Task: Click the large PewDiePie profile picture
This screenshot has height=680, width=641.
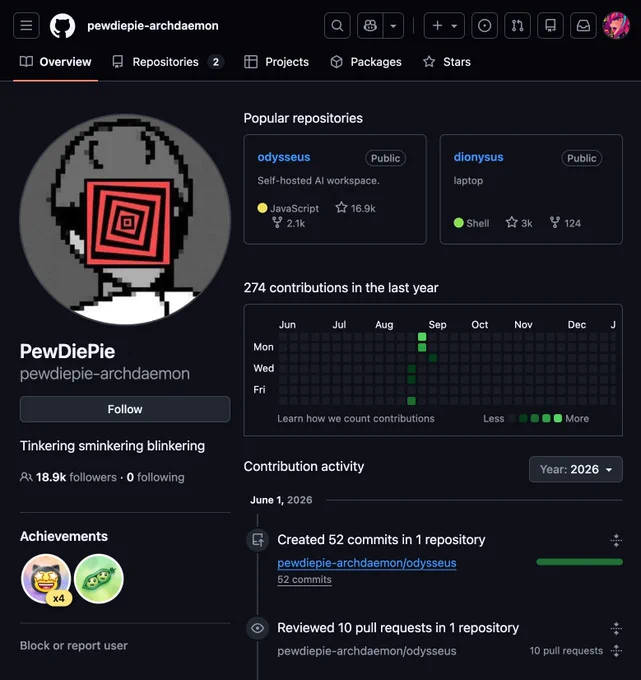Action: pyautogui.click(x=125, y=219)
